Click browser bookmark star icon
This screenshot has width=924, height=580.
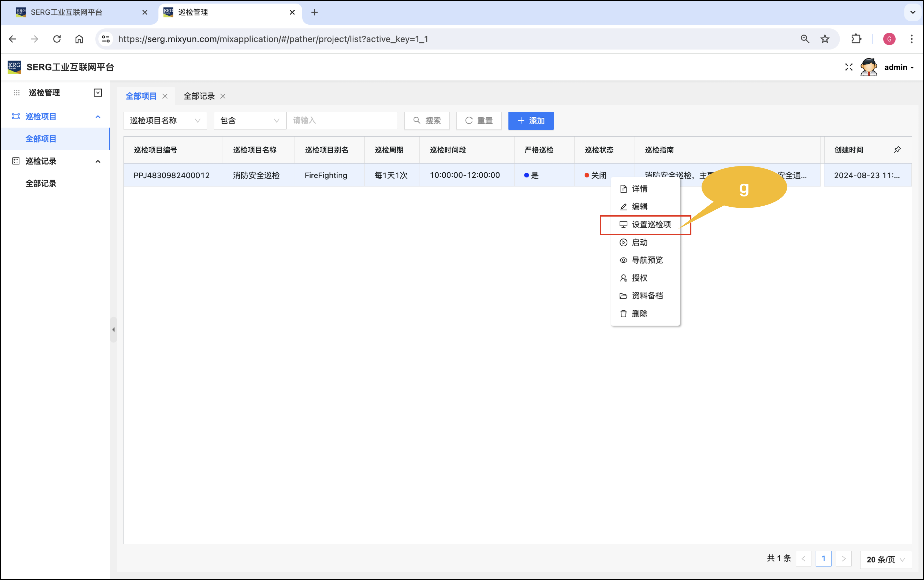pyautogui.click(x=825, y=39)
